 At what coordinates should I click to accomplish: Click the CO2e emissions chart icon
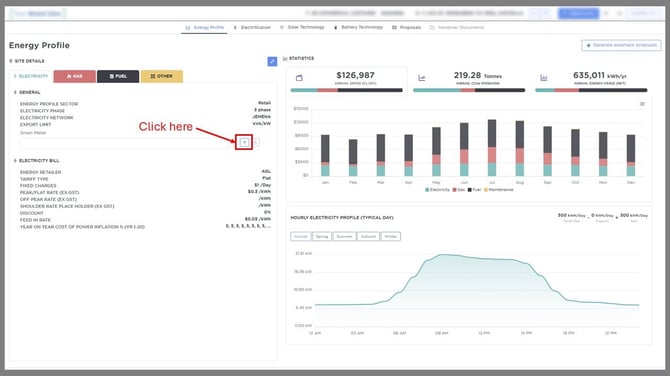pyautogui.click(x=421, y=78)
